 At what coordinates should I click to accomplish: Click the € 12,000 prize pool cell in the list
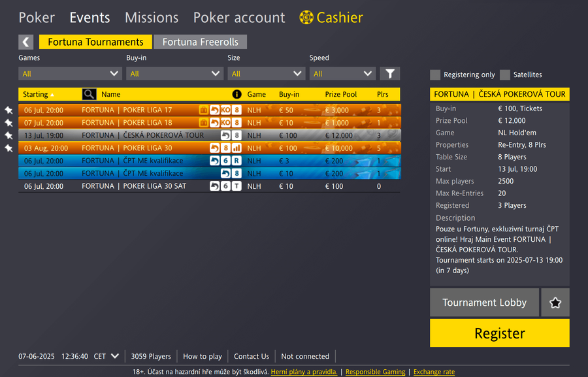pos(338,135)
